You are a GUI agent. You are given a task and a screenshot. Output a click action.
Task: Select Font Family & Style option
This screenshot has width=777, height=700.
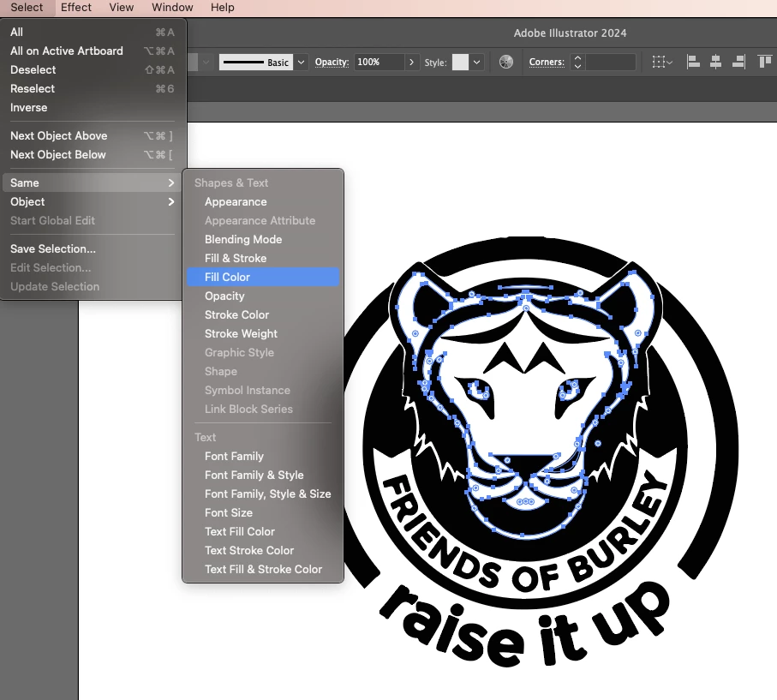click(x=263, y=475)
